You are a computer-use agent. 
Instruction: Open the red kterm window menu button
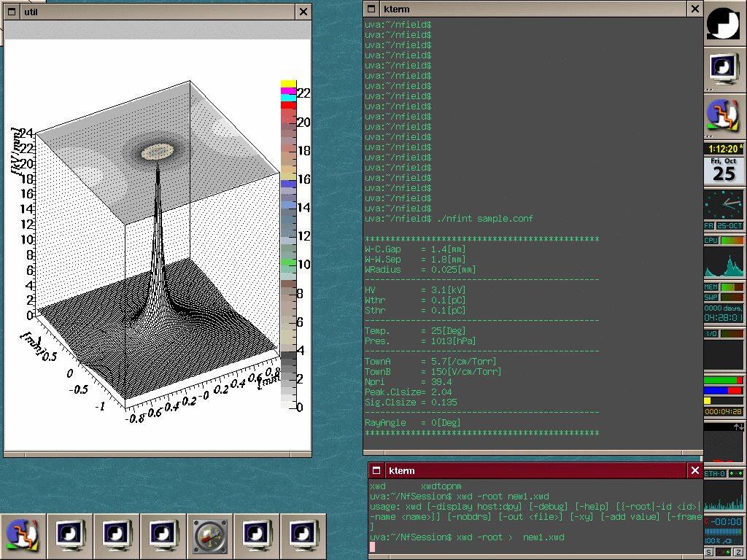tap(376, 471)
